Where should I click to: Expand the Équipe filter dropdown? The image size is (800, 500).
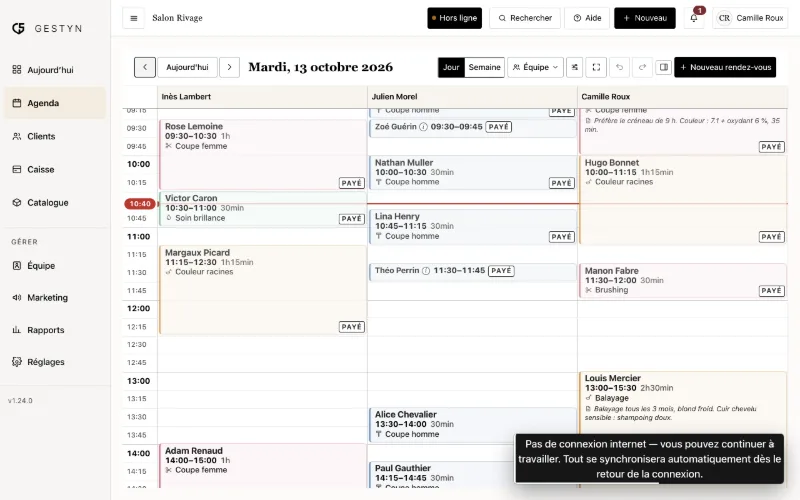(535, 67)
